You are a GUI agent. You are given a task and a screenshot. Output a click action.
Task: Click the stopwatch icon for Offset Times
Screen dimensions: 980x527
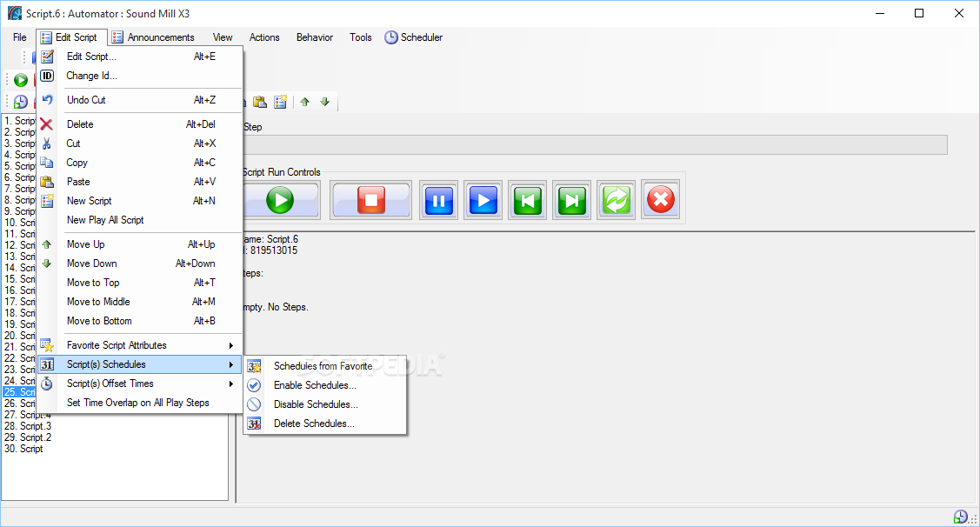coord(47,384)
